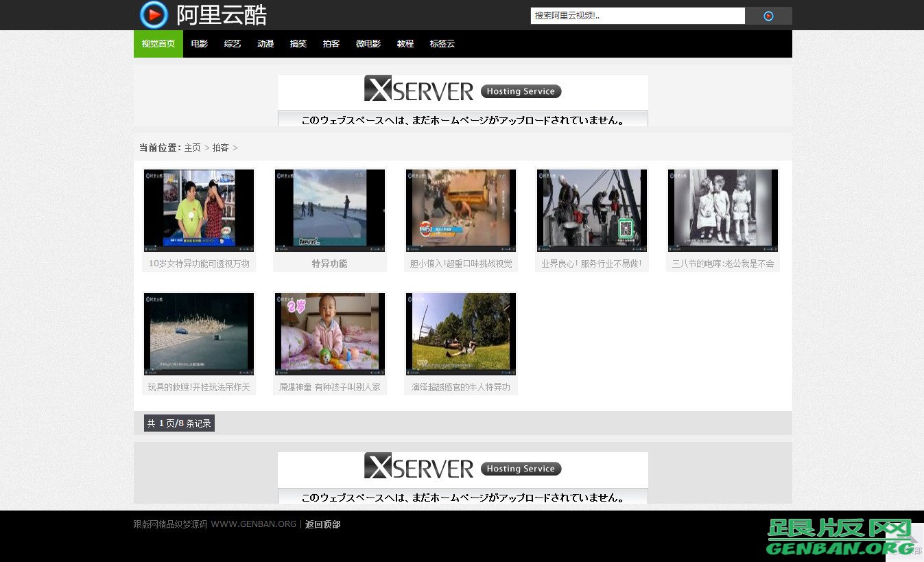Select the 综艺 navigation item
Viewport: 924px width, 562px height.
coord(233,44)
